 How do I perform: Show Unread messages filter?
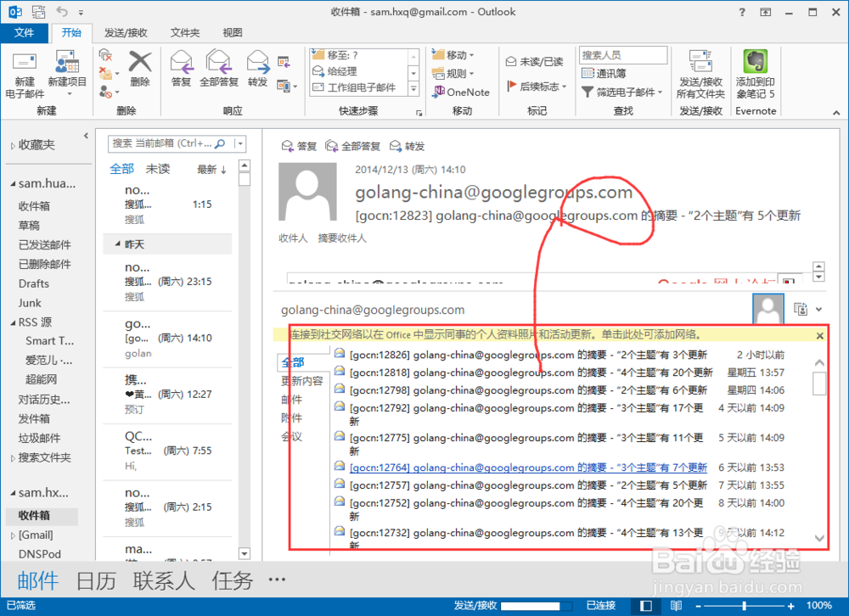(158, 169)
